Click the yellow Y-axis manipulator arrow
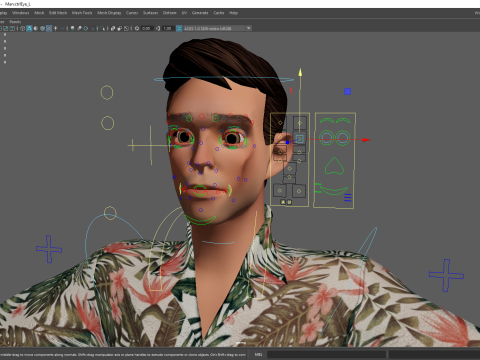The height and width of the screenshot is (360, 480). click(x=300, y=72)
